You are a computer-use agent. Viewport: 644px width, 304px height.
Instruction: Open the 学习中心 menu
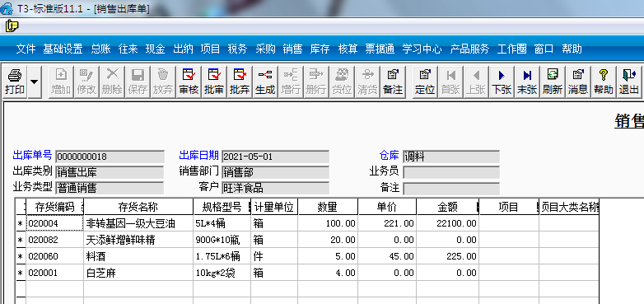422,49
